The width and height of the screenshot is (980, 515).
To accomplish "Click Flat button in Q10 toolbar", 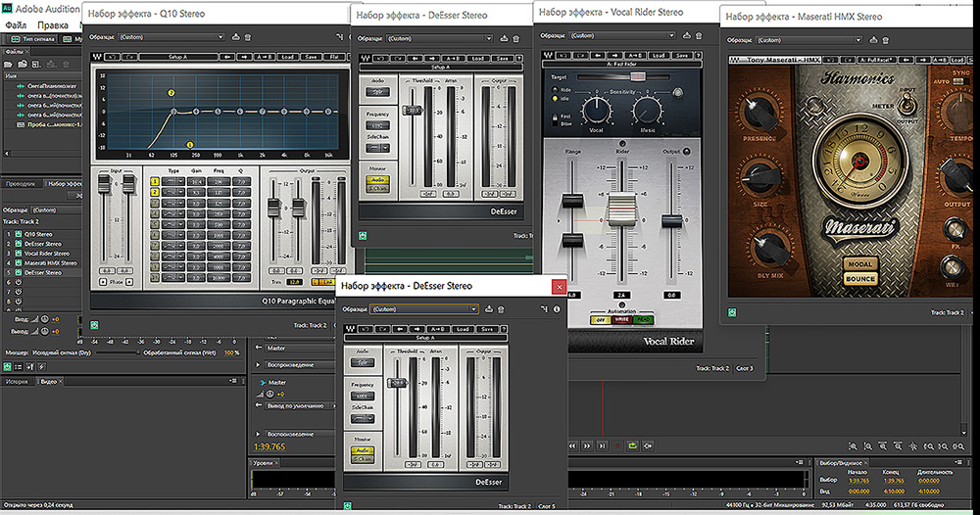I will [x=334, y=57].
